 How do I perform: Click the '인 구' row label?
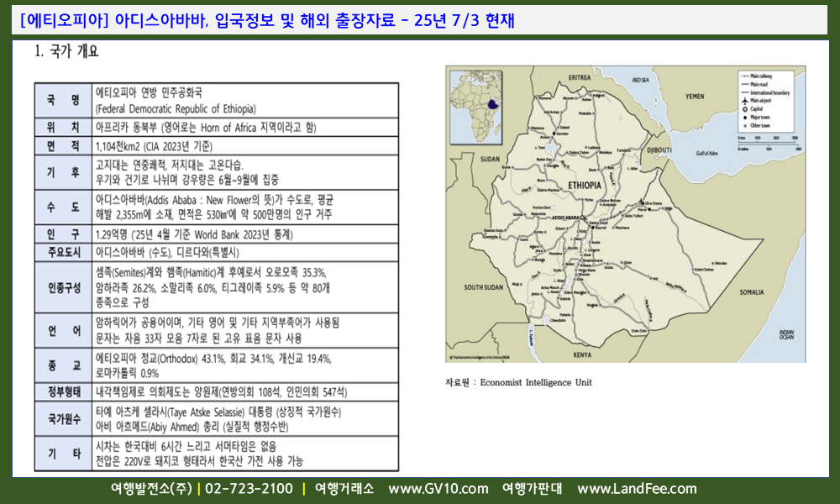pos(63,234)
